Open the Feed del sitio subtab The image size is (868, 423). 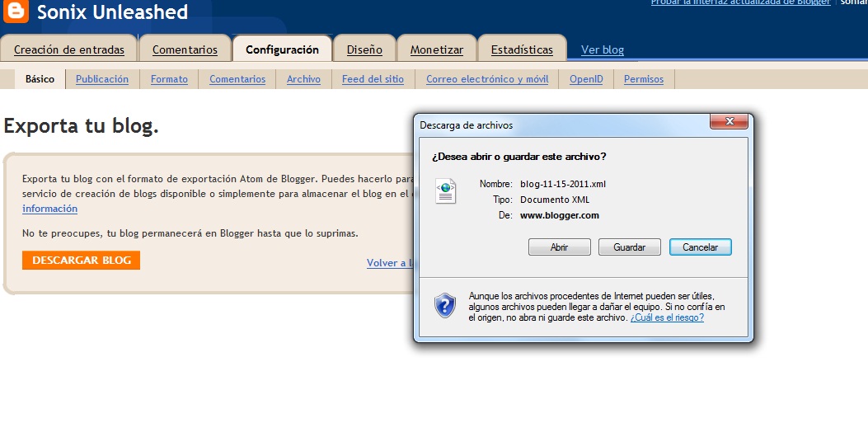pos(373,79)
